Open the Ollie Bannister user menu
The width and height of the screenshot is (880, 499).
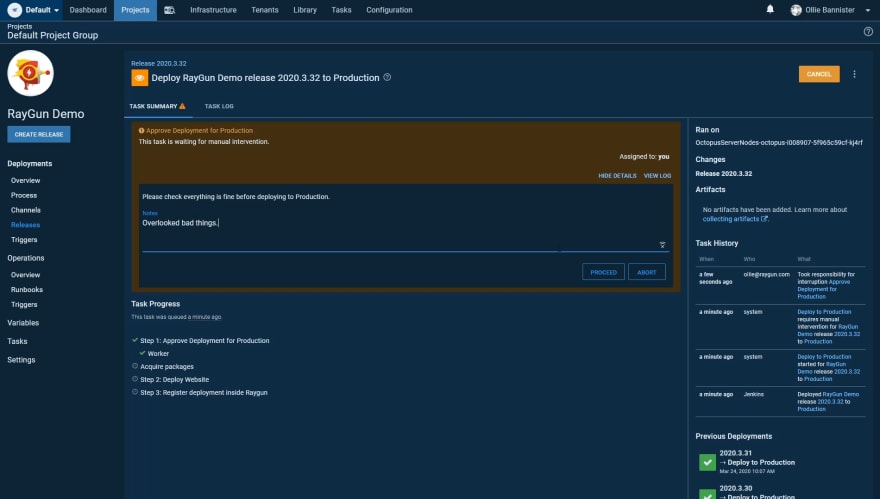point(830,10)
